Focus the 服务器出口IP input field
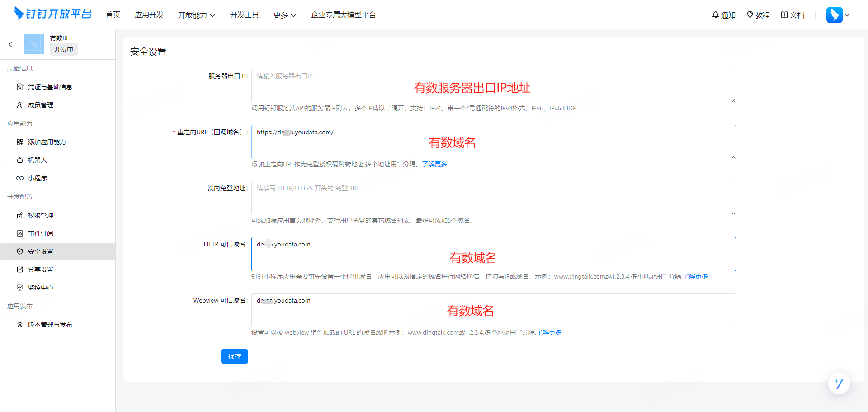The image size is (868, 412). click(493, 86)
